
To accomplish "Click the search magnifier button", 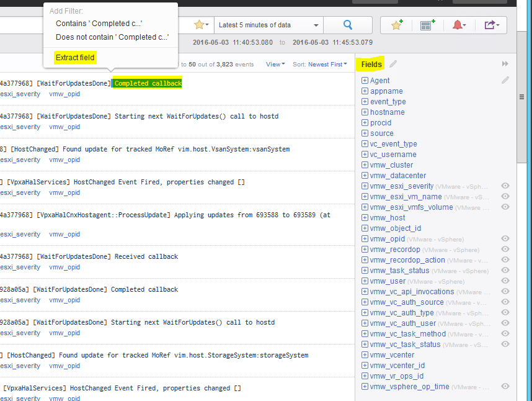I will pos(348,25).
